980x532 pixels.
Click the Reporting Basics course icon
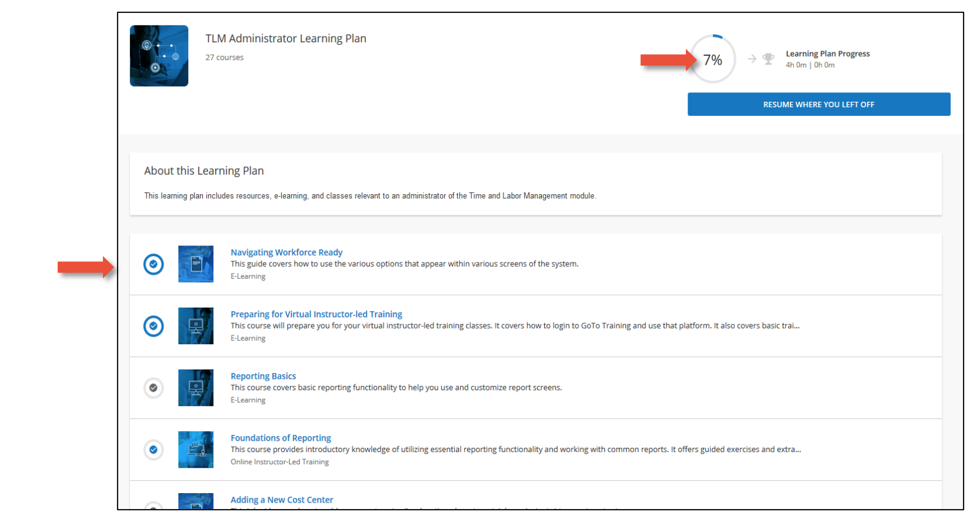point(196,388)
